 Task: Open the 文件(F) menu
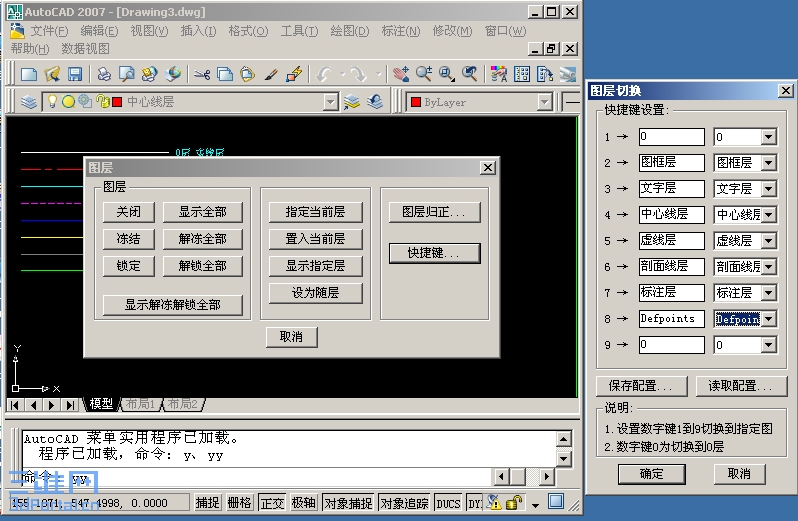pos(49,31)
